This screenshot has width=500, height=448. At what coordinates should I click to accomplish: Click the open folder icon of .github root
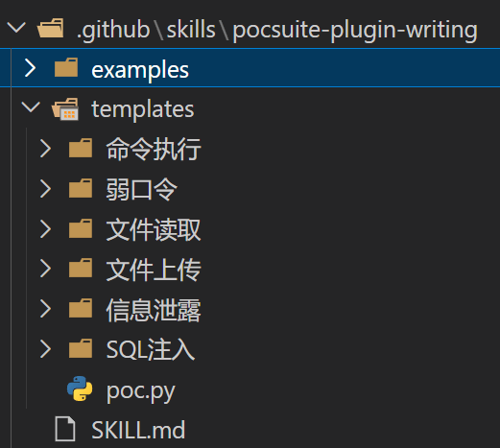[x=51, y=28]
